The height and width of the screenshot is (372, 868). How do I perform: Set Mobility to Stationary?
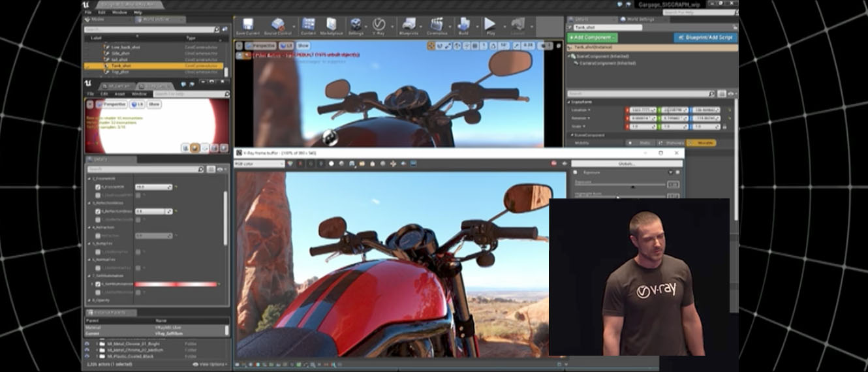pyautogui.click(x=671, y=142)
